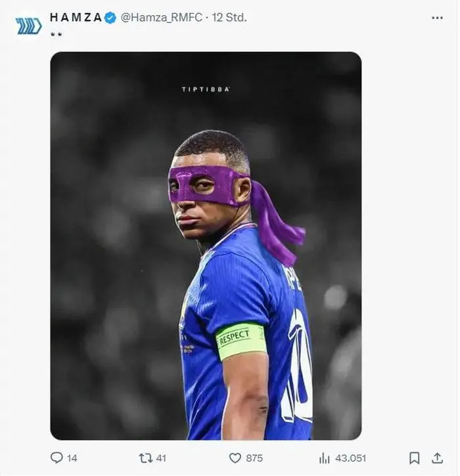Open the @Hamza_RMFC handle link

click(x=161, y=18)
